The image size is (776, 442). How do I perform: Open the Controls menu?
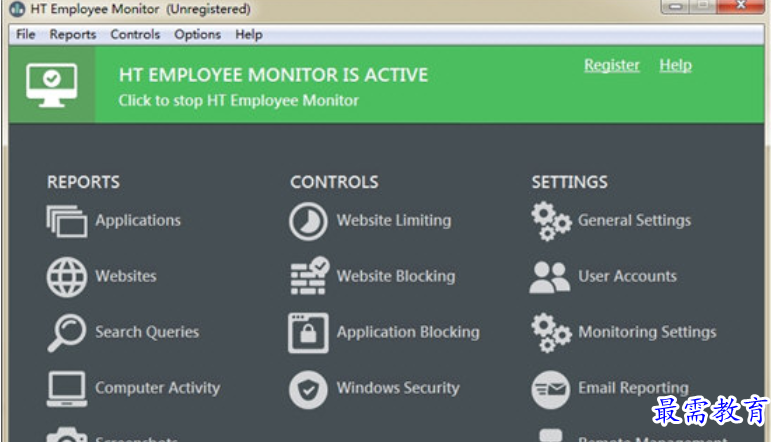pyautogui.click(x=135, y=35)
